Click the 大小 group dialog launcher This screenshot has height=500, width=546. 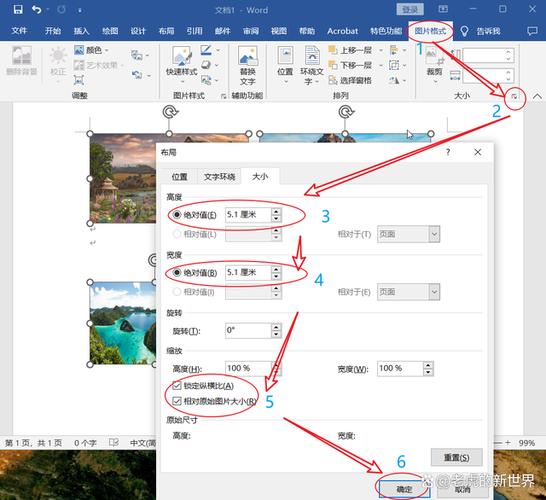pos(514,96)
